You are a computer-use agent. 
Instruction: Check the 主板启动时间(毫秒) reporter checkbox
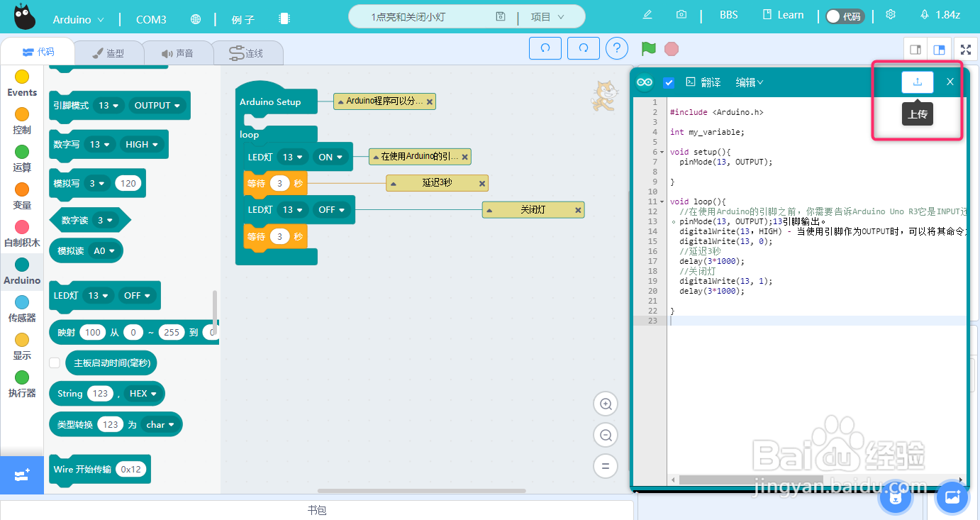click(x=54, y=363)
